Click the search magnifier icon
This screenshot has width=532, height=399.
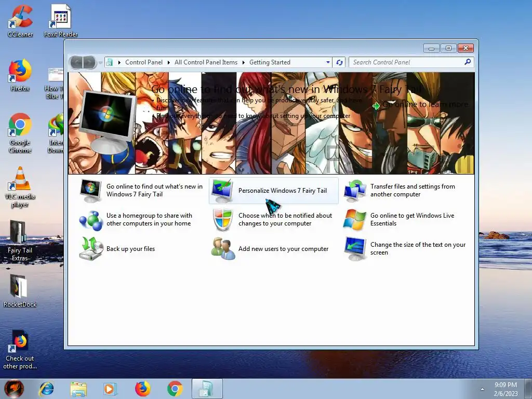(468, 62)
